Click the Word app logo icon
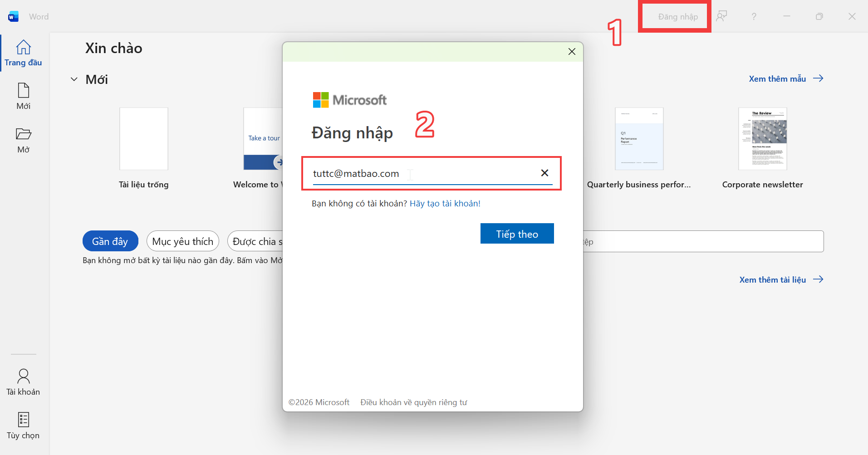The image size is (868, 455). coord(13,17)
